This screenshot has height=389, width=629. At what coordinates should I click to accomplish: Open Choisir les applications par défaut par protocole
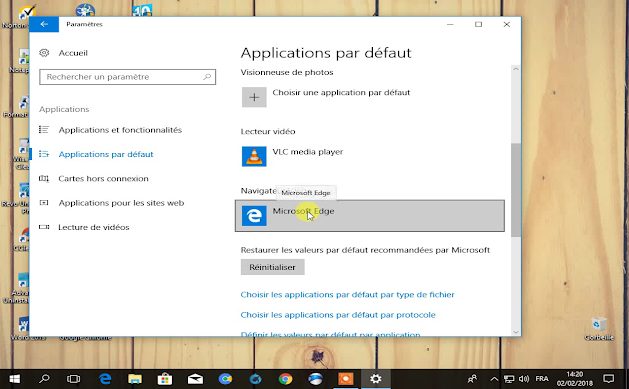338,315
